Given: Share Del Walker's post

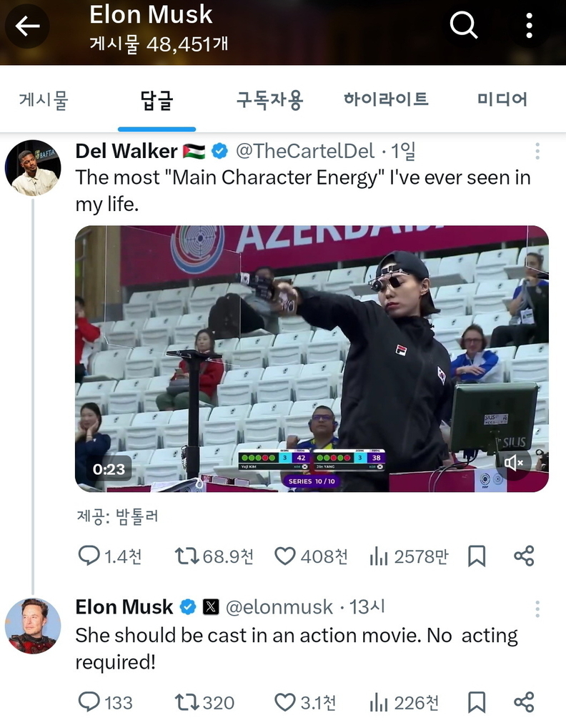Looking at the screenshot, I should click(x=524, y=556).
